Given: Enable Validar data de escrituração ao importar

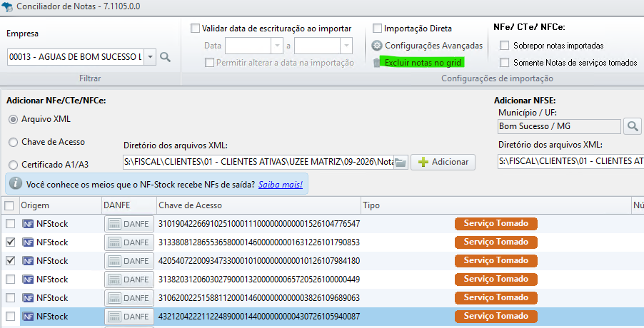Looking at the screenshot, I should (195, 29).
